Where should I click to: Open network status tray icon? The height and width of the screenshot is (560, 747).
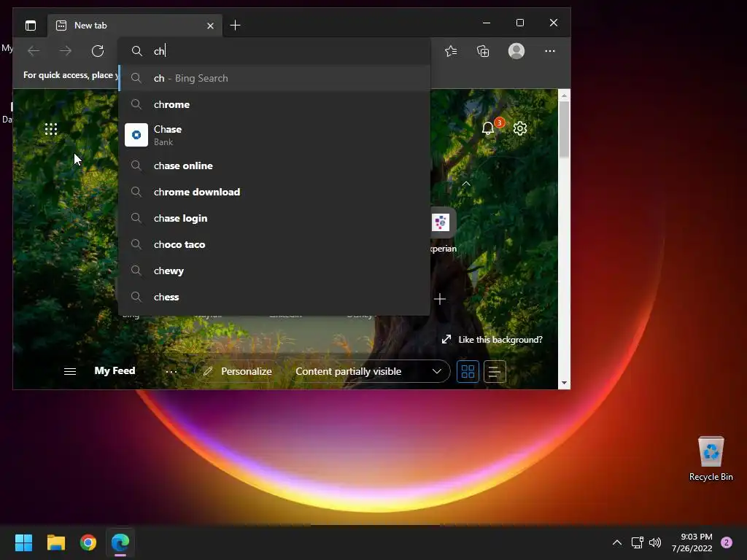point(637,542)
